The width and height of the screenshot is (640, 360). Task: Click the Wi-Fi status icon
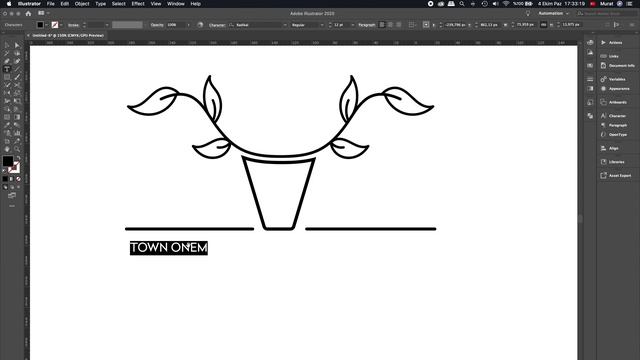tap(506, 4)
